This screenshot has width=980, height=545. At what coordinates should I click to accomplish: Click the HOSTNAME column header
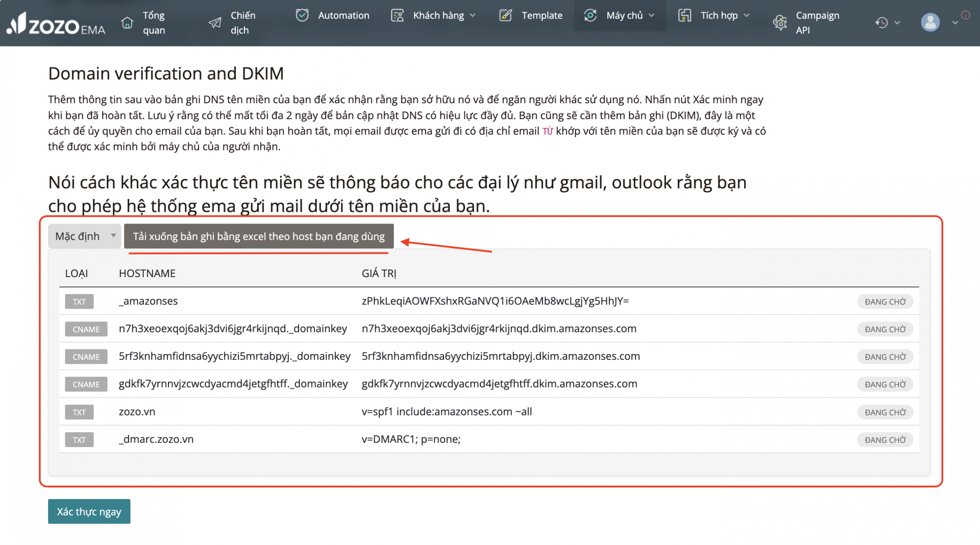point(147,274)
